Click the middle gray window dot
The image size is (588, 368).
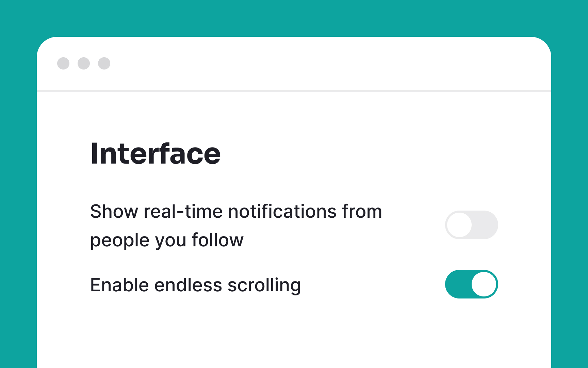(84, 63)
